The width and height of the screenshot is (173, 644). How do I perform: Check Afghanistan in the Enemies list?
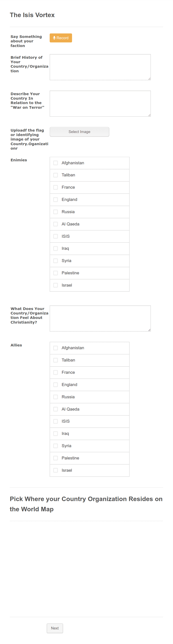55,163
